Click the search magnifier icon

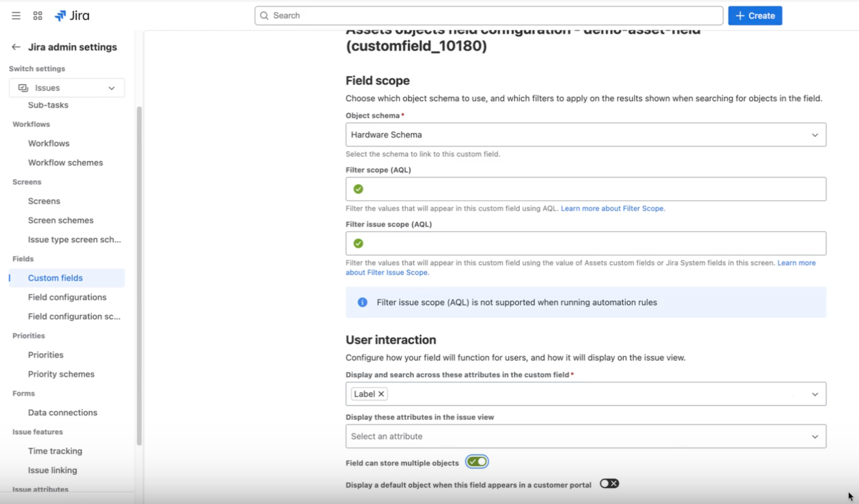click(265, 16)
